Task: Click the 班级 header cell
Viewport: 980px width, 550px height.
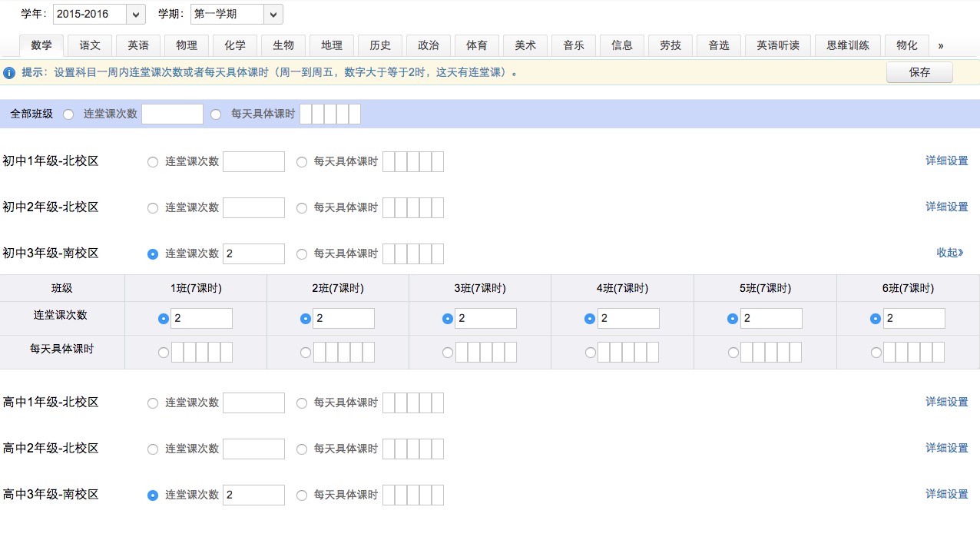Action: [62, 288]
